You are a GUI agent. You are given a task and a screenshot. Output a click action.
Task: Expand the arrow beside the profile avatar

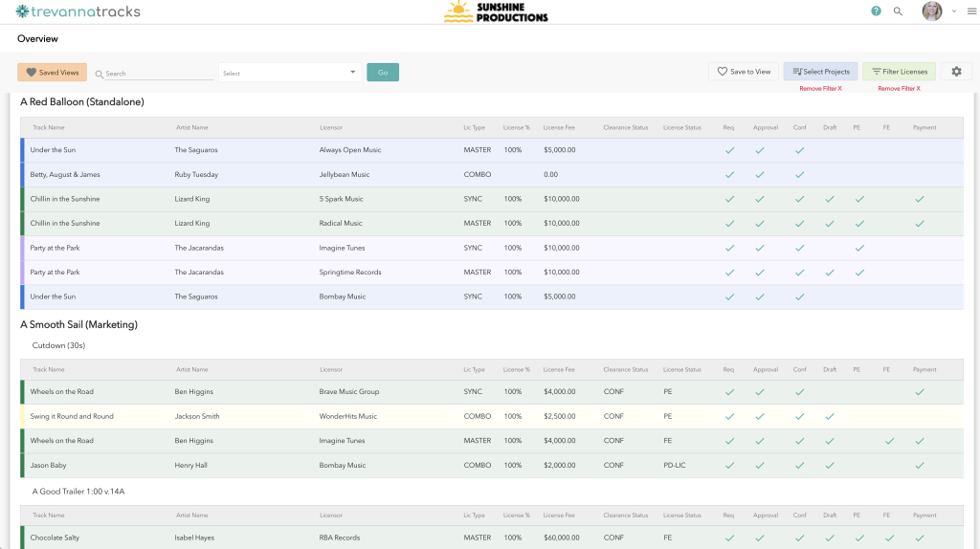(953, 11)
